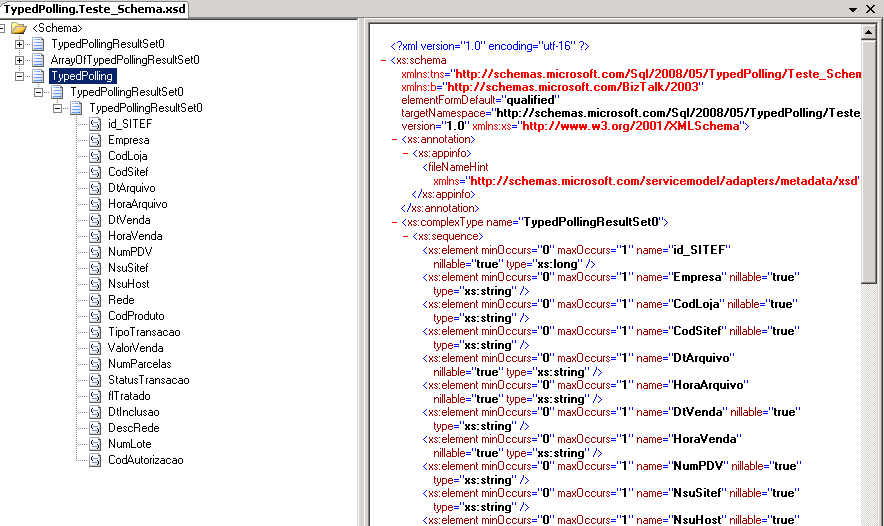This screenshot has height=526, width=884.
Task: Select the NumLote field node
Action: 130,444
